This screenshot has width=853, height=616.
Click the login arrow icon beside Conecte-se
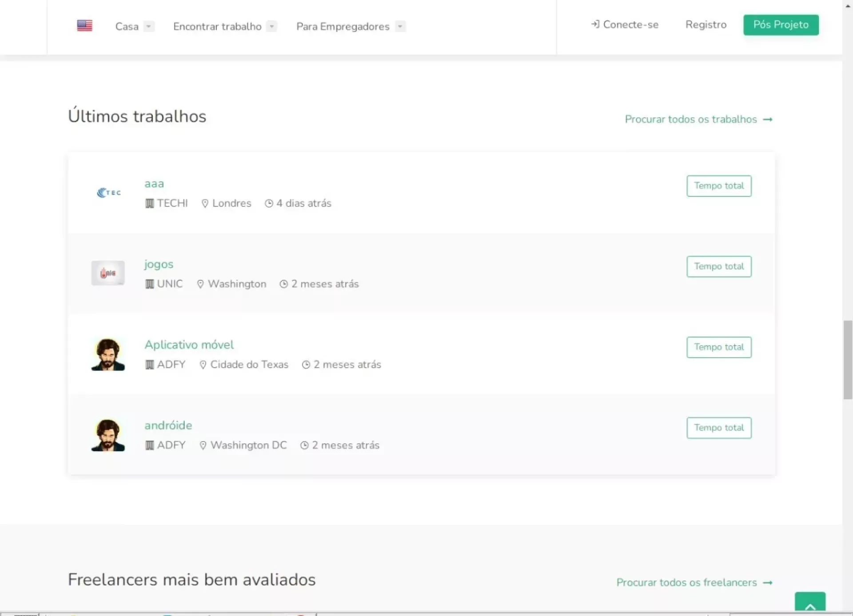(595, 24)
